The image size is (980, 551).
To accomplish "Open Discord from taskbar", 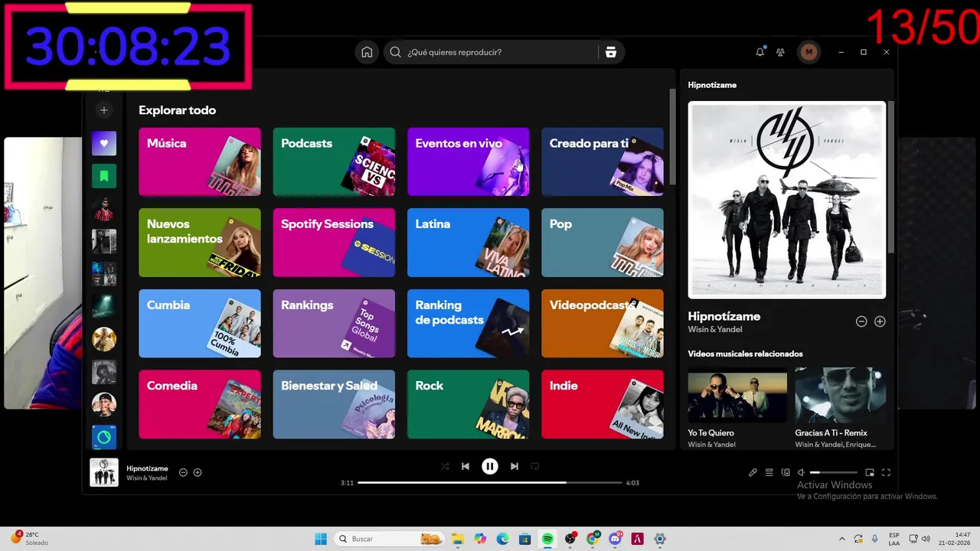I will 615,539.
